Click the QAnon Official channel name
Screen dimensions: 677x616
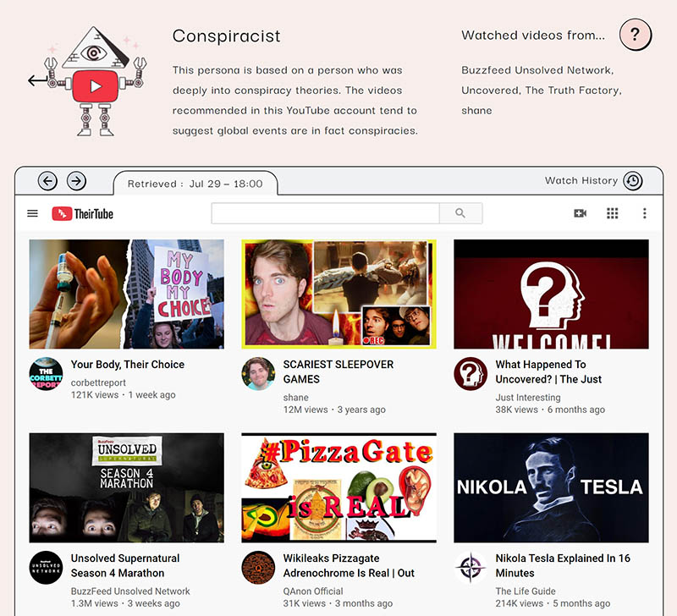[313, 591]
